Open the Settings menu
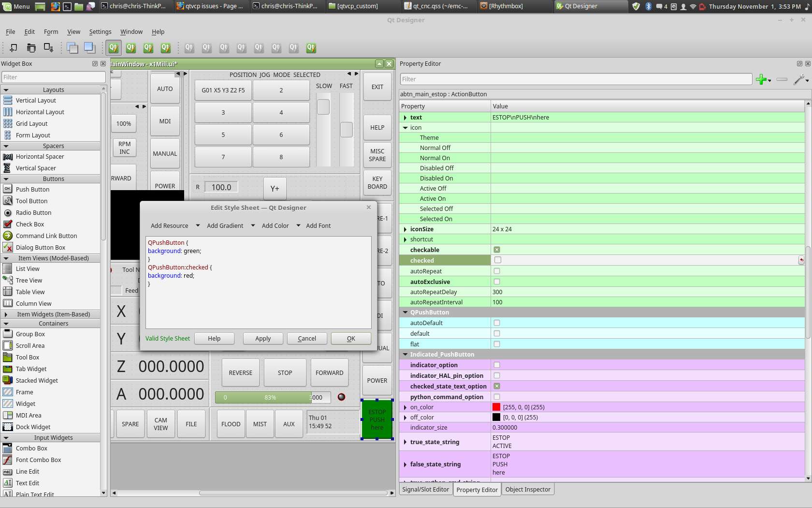The width and height of the screenshot is (812, 508). click(x=100, y=32)
